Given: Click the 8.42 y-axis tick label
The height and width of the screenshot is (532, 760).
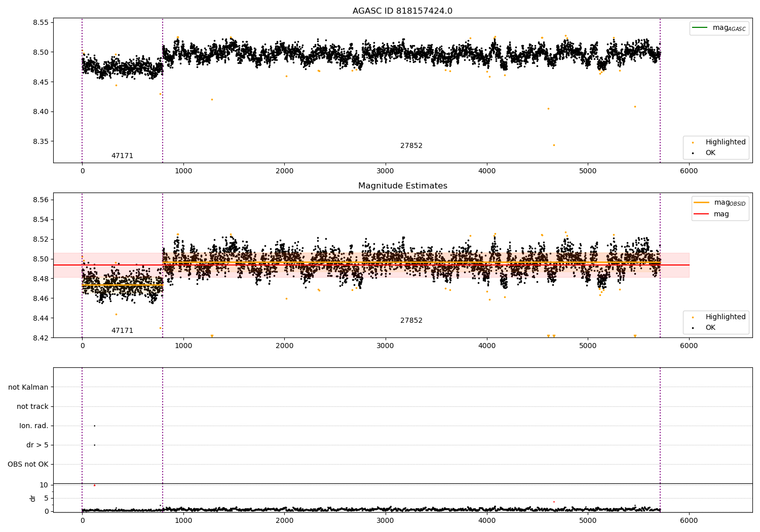Looking at the screenshot, I should tap(40, 338).
